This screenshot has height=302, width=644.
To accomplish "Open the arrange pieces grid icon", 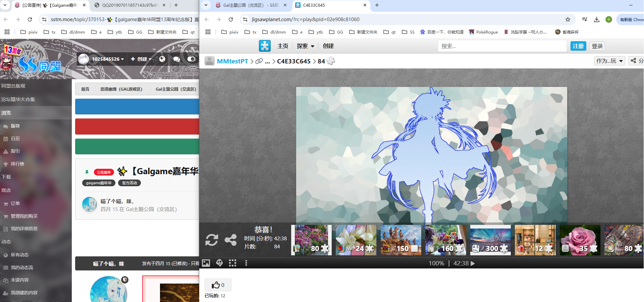I will pos(232,263).
